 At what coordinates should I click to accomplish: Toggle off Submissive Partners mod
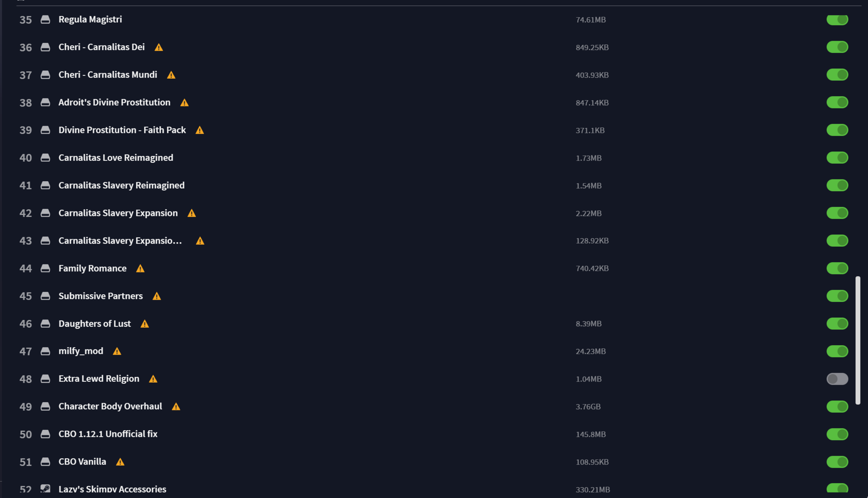[x=837, y=296]
